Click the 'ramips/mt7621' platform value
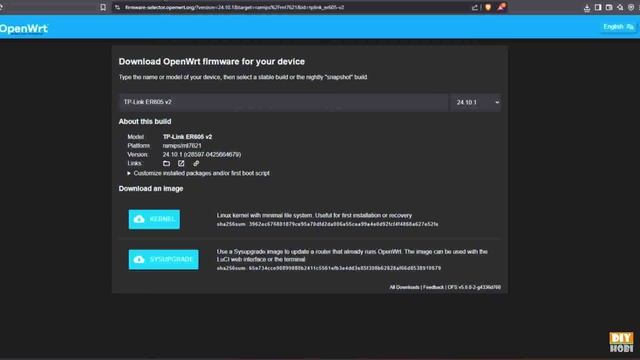 (x=182, y=146)
